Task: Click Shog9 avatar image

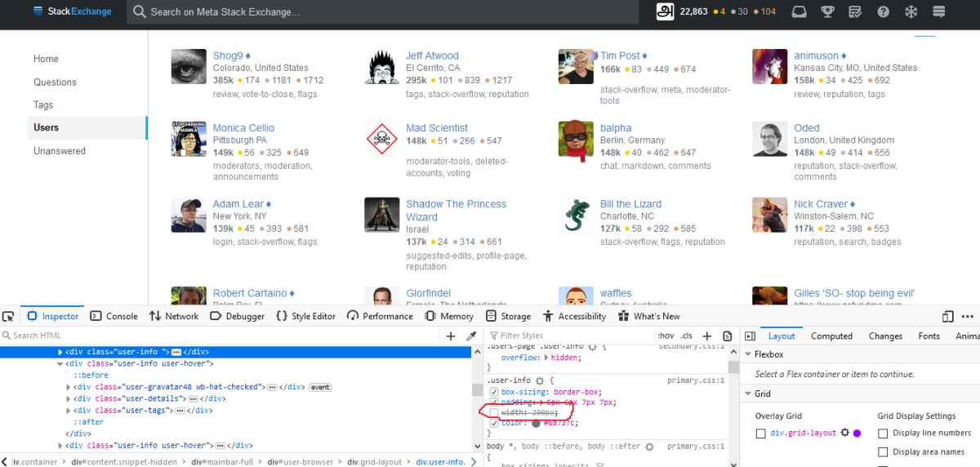Action: [x=189, y=66]
